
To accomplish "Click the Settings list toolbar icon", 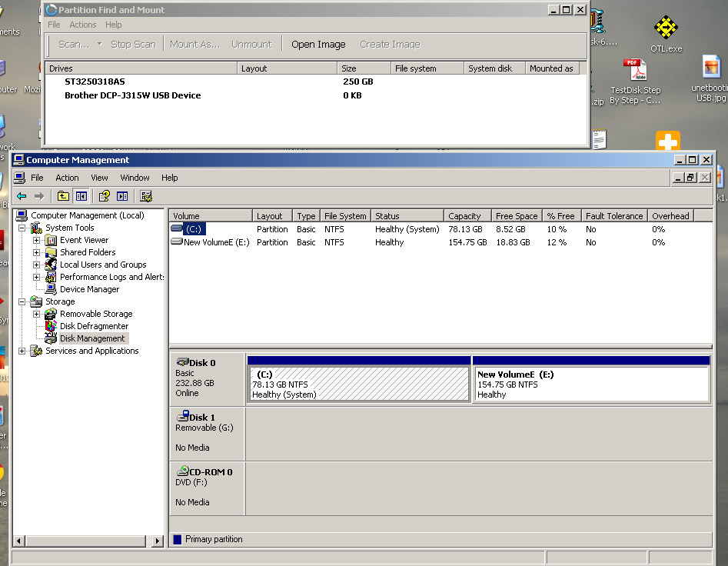I will tap(146, 196).
